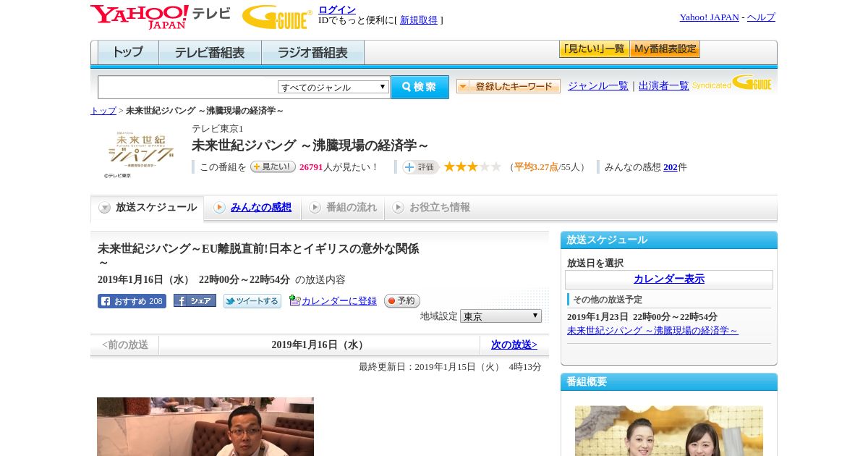
Task: Click the 平均3.27点 rating text
Action: pos(536,167)
